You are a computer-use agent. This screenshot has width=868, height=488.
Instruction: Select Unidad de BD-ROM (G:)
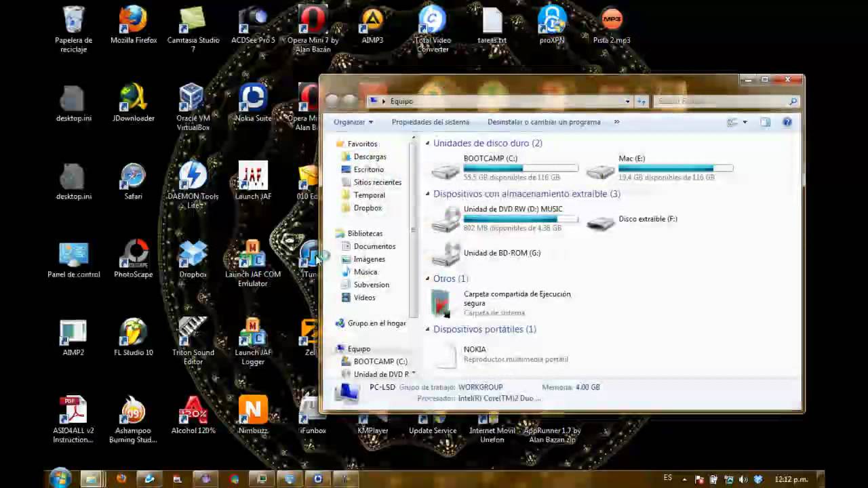coord(487,253)
